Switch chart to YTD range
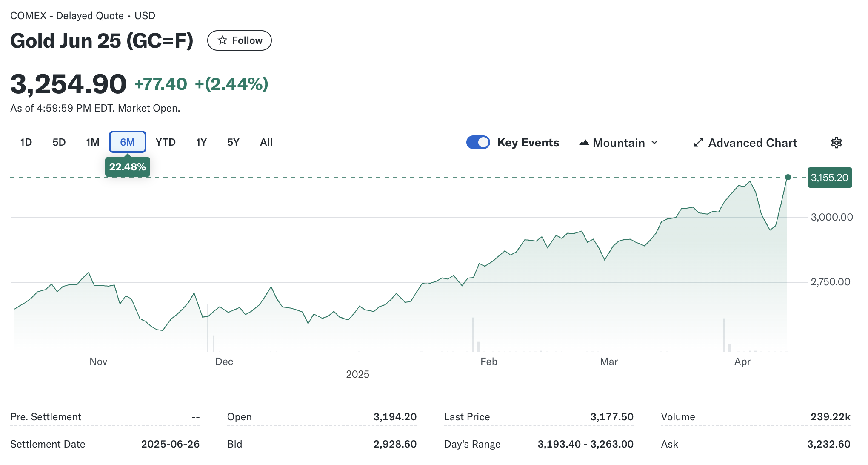This screenshot has height=465, width=868. [x=166, y=142]
